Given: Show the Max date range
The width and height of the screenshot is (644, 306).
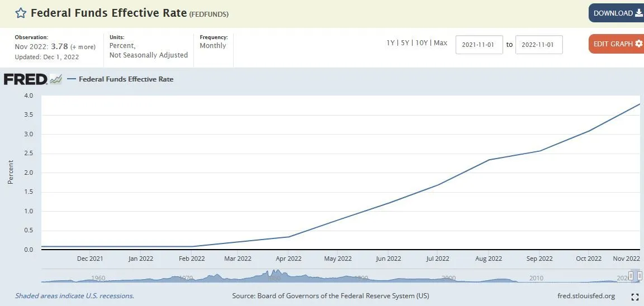Looking at the screenshot, I should coord(441,43).
